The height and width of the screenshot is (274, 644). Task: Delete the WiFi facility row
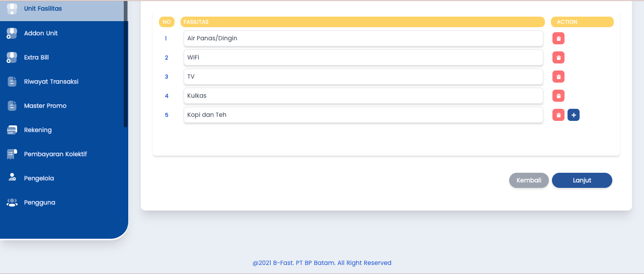pos(558,57)
